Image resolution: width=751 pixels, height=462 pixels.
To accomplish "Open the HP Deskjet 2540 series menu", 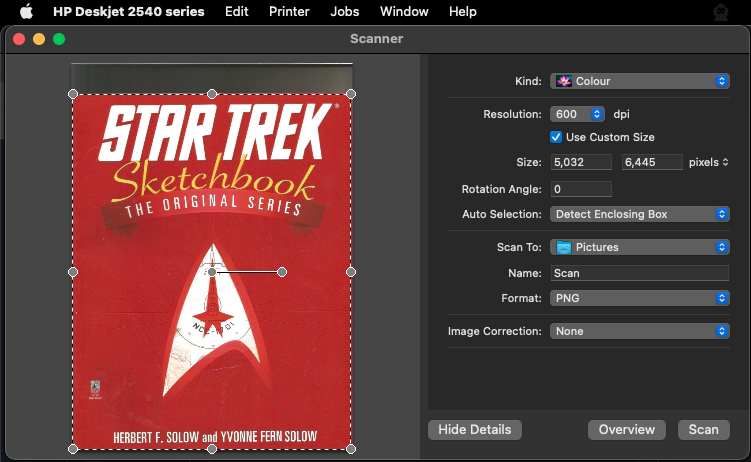I will [128, 11].
